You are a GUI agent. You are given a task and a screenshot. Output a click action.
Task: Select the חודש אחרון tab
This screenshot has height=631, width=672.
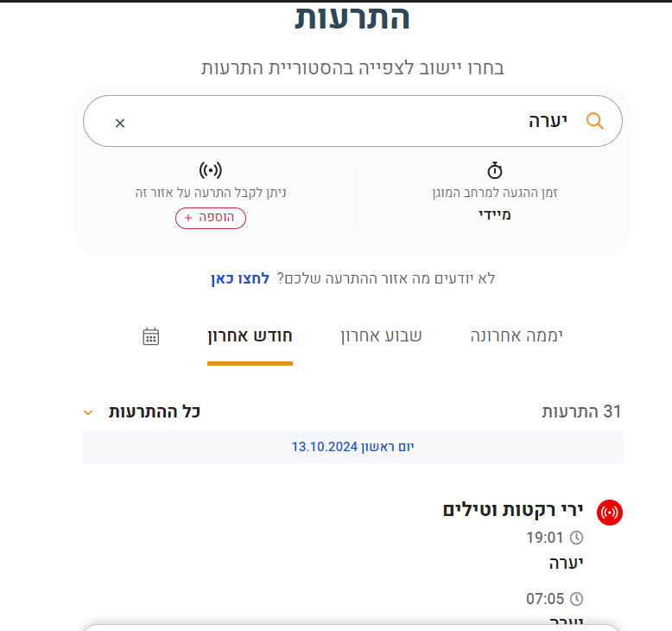[x=250, y=336]
